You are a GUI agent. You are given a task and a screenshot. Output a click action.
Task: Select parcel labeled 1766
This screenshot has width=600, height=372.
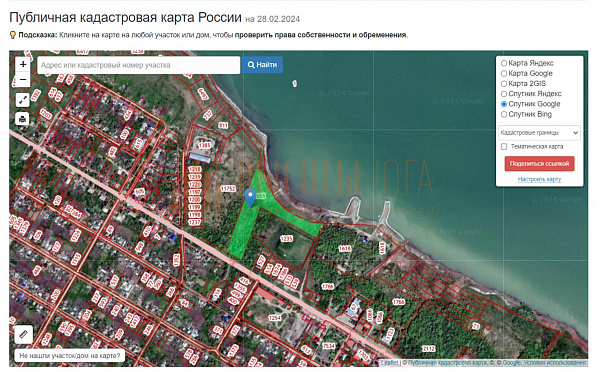[327, 286]
